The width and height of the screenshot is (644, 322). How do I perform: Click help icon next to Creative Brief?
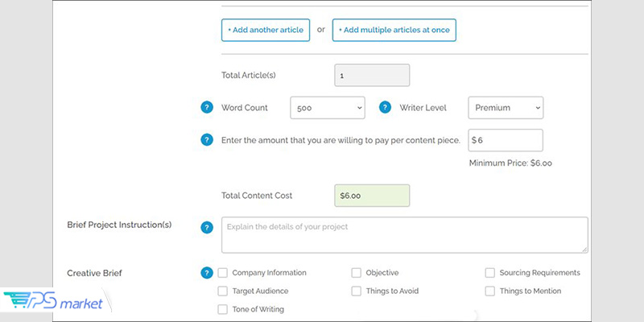pos(207,273)
